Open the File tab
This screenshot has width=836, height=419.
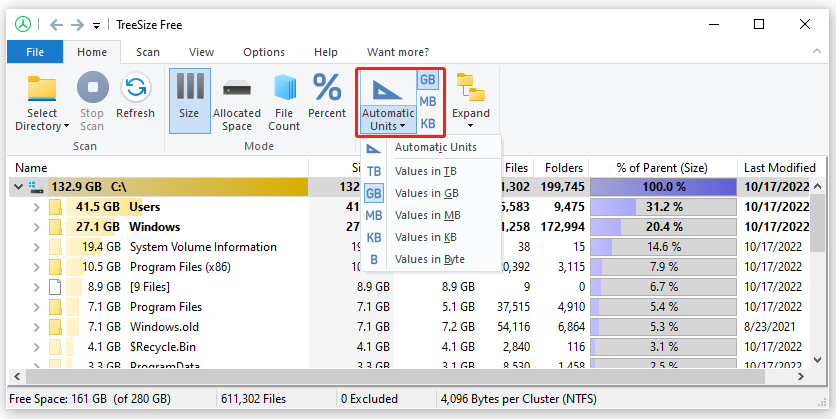click(35, 52)
